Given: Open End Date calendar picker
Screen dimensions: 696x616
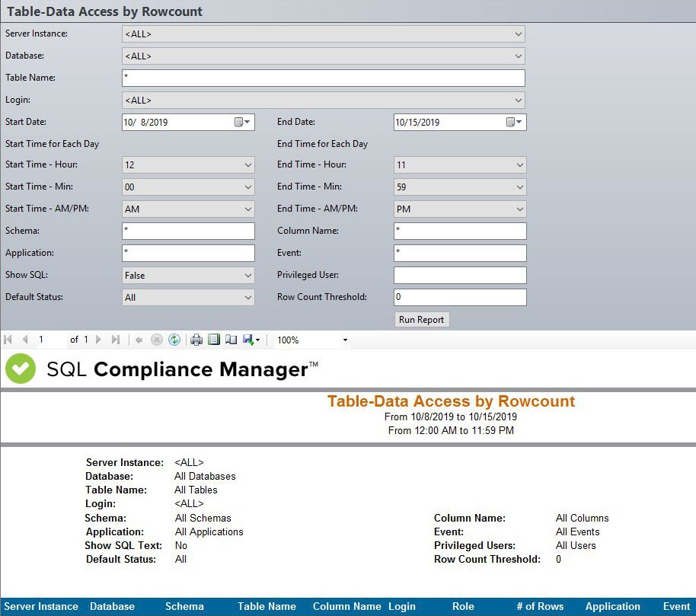Looking at the screenshot, I should click(515, 122).
